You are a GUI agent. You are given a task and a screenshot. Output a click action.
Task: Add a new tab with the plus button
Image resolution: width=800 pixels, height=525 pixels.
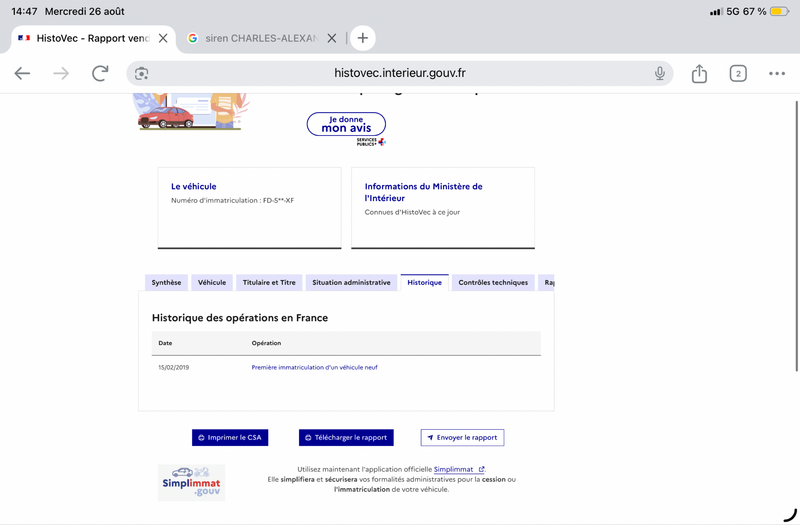[x=363, y=38]
